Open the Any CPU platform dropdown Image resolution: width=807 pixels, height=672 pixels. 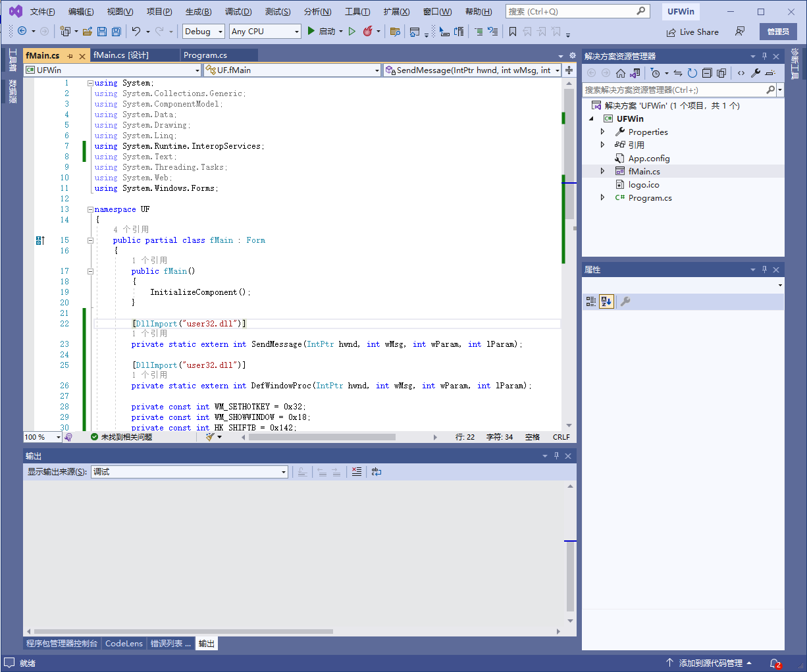[x=265, y=32]
